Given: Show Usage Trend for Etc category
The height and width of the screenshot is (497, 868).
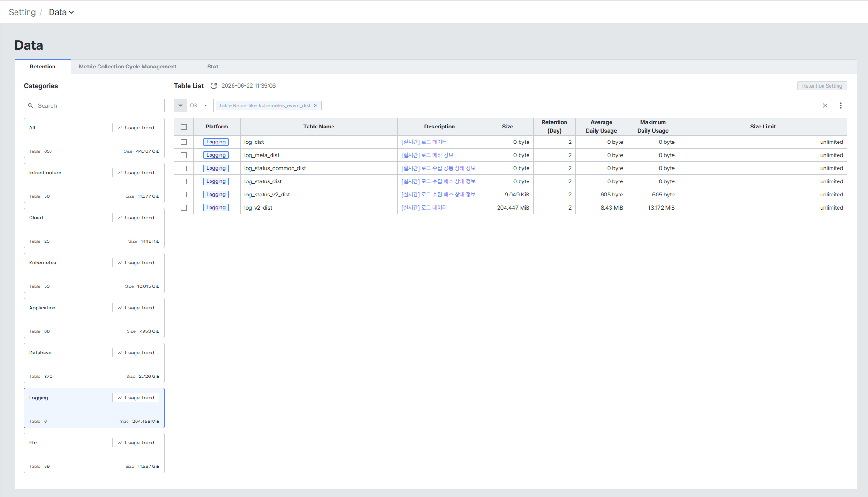Looking at the screenshot, I should click(136, 443).
